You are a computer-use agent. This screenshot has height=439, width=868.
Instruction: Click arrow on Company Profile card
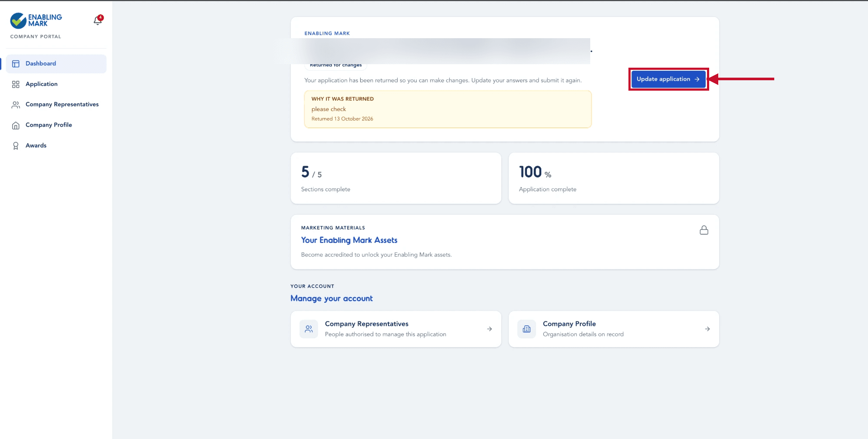707,329
